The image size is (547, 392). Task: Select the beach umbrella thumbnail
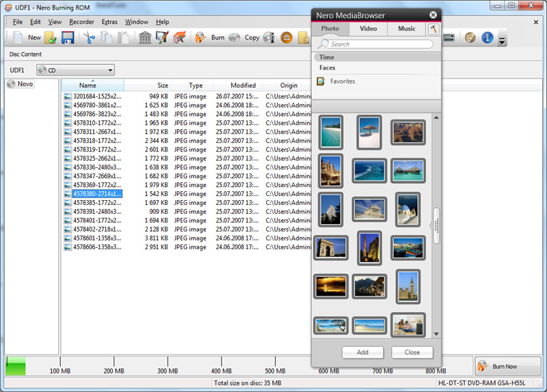click(369, 132)
